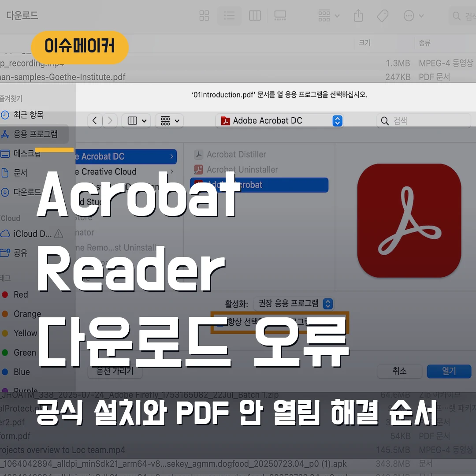This screenshot has height=476, width=476.
Task: Select the 1.3MB size cell
Action: 398,63
